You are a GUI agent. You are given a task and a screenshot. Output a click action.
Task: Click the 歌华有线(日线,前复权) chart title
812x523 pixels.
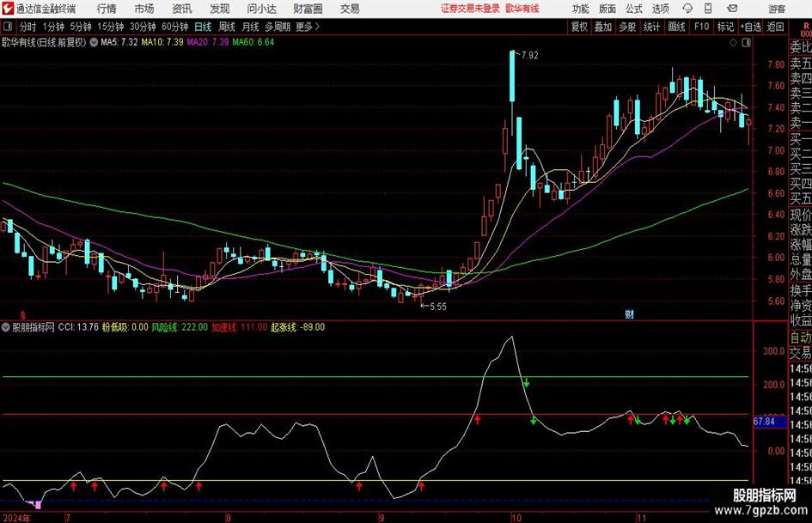pyautogui.click(x=44, y=42)
